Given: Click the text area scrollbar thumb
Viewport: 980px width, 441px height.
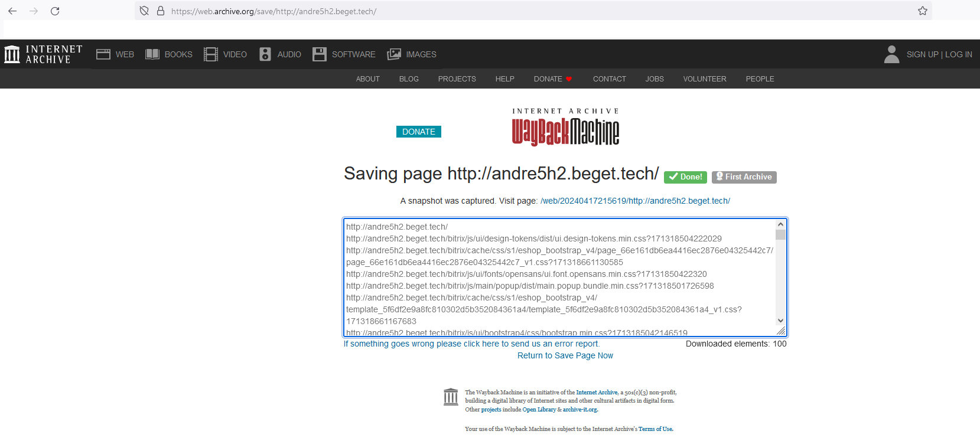Looking at the screenshot, I should click(781, 235).
